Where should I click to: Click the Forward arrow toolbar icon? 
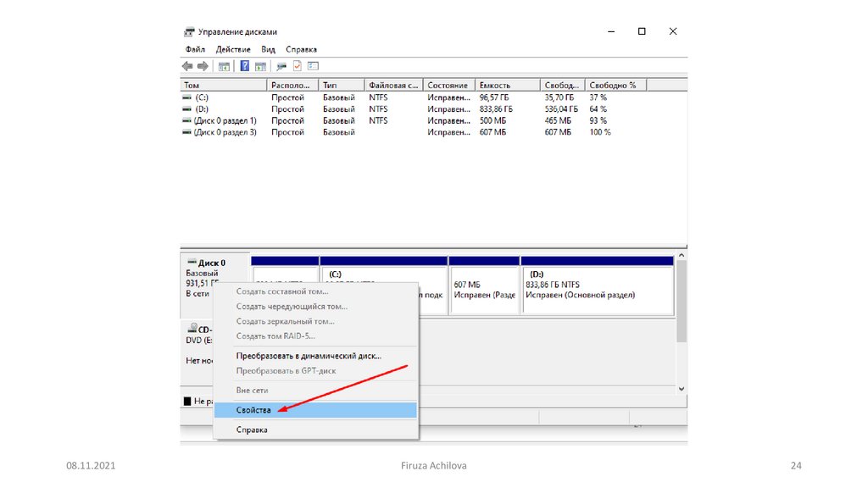click(x=203, y=66)
